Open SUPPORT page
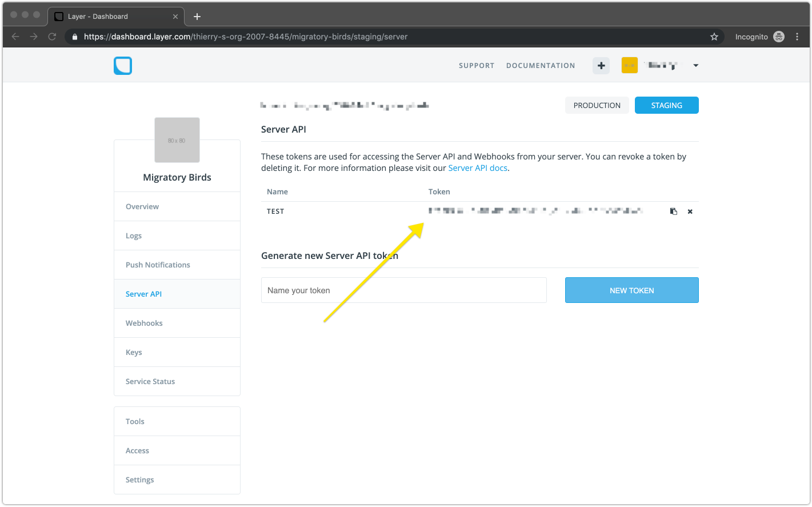The width and height of the screenshot is (812, 507). (x=477, y=66)
